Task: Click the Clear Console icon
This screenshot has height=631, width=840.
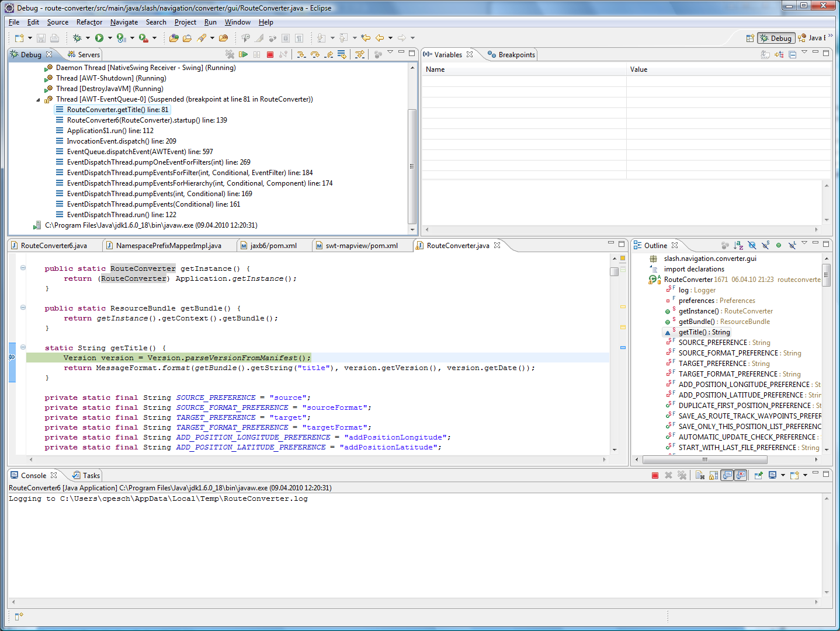Action: (x=700, y=475)
